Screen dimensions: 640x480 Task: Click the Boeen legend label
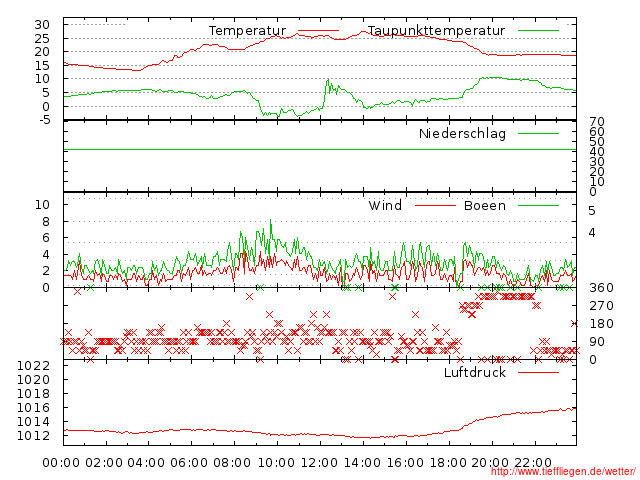(x=485, y=205)
